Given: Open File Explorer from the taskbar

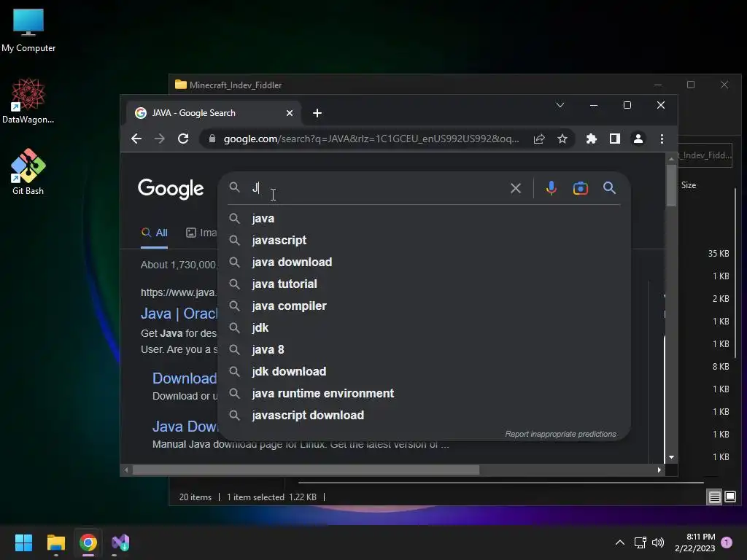Looking at the screenshot, I should tap(55, 542).
